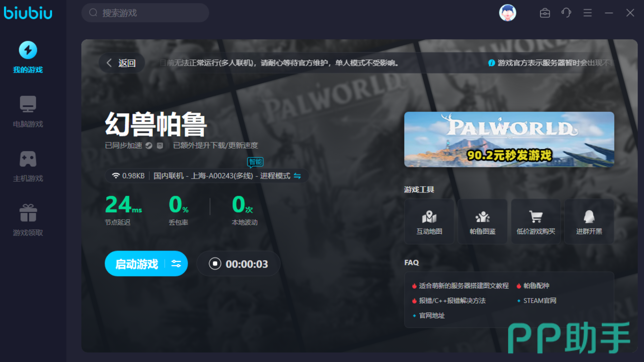Click the 启动游戏 launch button

(x=136, y=264)
